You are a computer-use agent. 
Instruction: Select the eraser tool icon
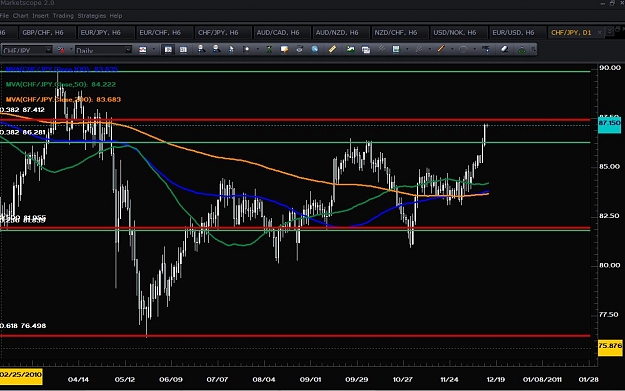click(505, 49)
